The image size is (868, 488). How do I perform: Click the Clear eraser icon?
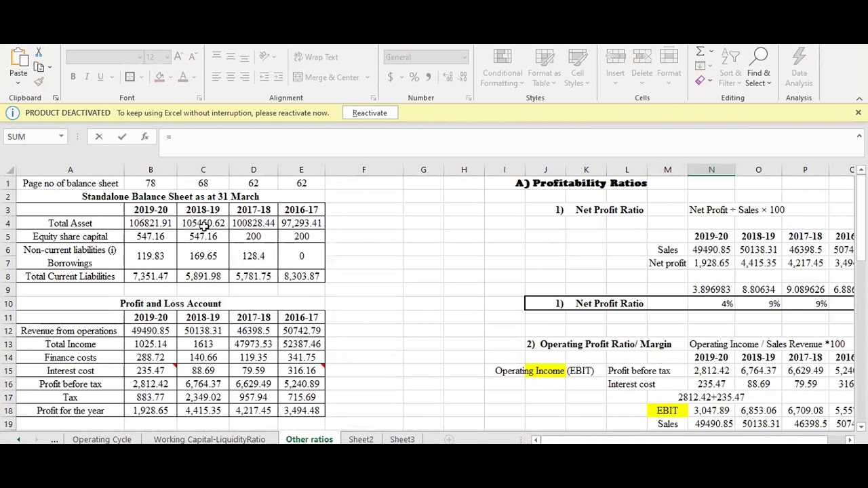pyautogui.click(x=700, y=81)
